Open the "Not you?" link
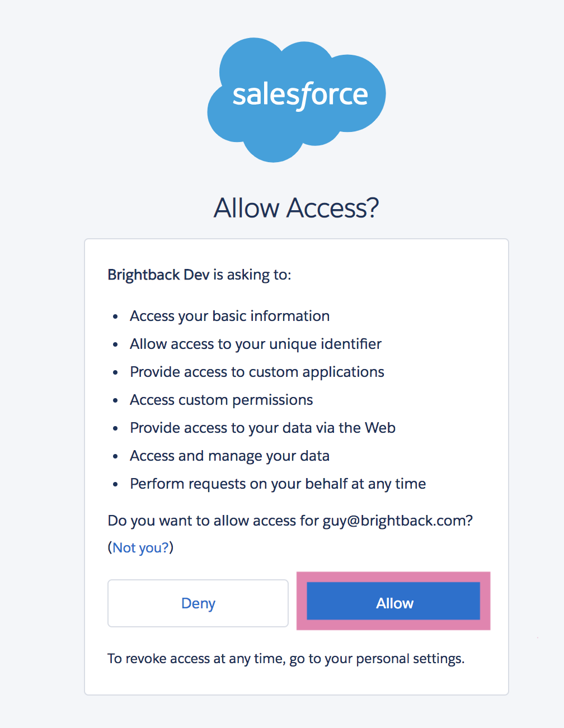The image size is (564, 728). coord(140,547)
